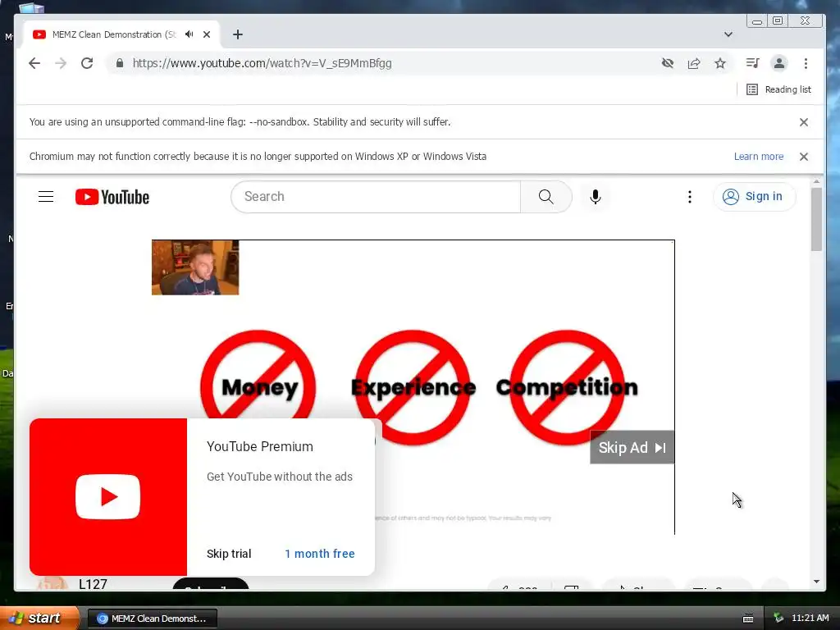Click the page vertical scrollbar thumb
The image size is (840, 630).
pos(816,218)
